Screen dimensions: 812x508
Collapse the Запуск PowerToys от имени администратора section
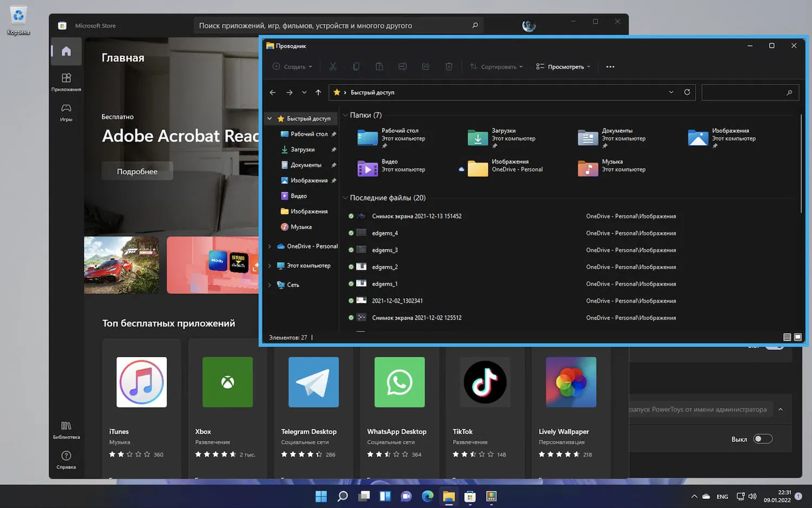pyautogui.click(x=780, y=409)
